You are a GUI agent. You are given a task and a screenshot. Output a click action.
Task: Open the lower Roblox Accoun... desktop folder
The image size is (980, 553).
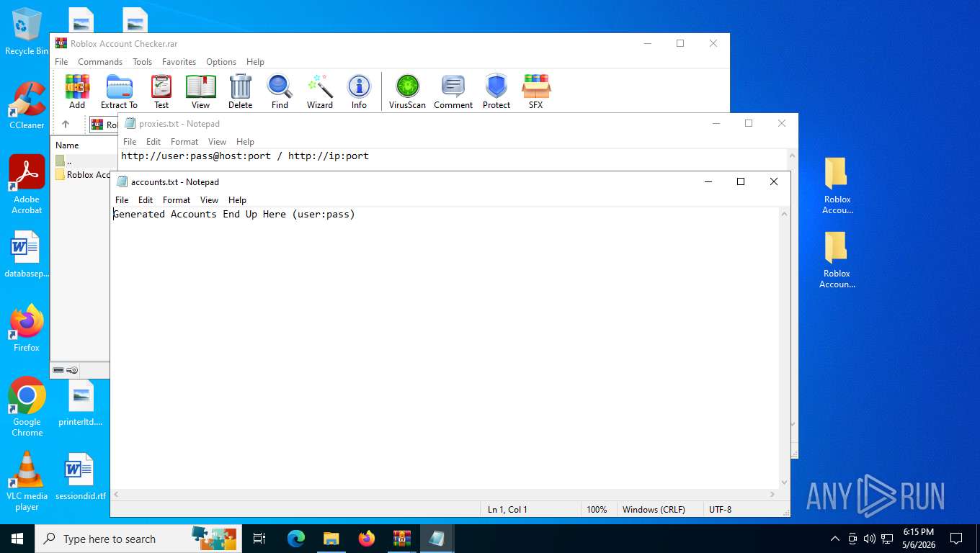(837, 260)
